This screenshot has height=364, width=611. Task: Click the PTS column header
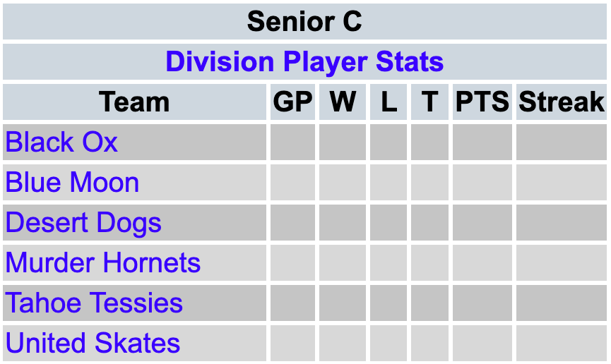point(482,102)
